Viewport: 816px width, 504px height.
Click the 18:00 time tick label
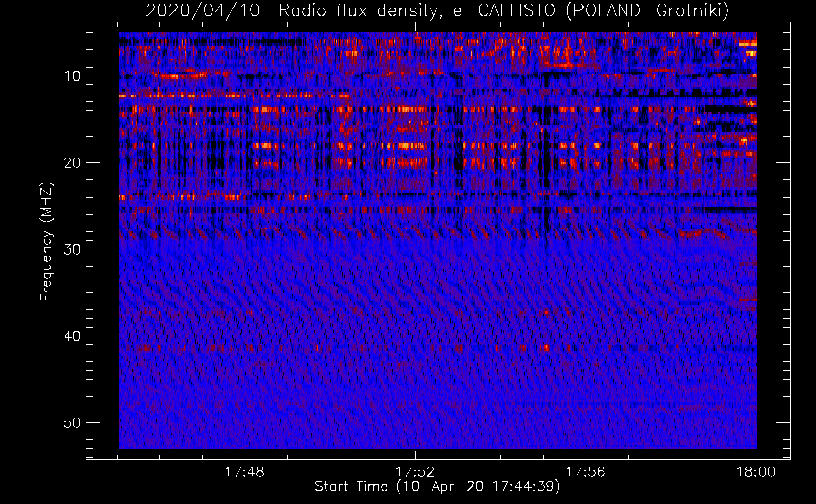756,472
